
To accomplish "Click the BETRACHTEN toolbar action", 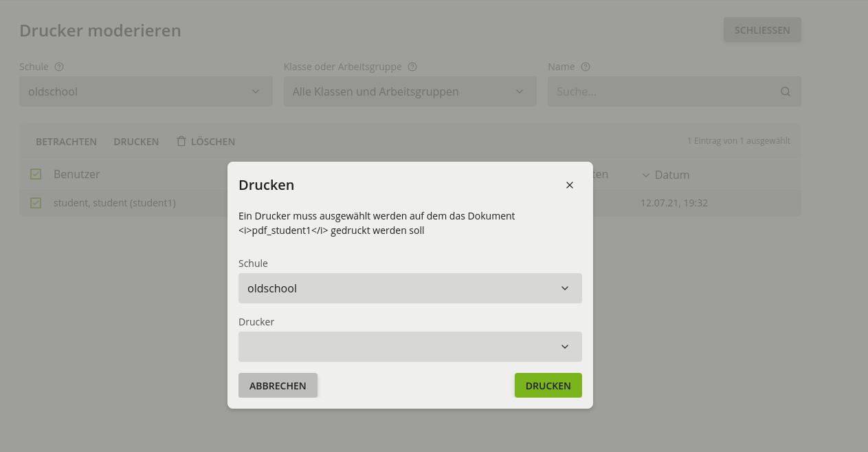I will point(66,142).
